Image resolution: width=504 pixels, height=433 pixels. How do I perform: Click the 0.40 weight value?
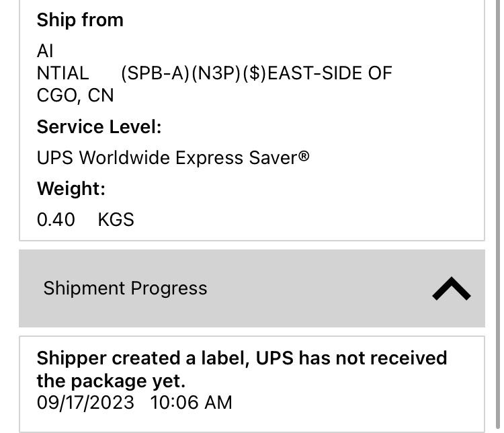[56, 220]
